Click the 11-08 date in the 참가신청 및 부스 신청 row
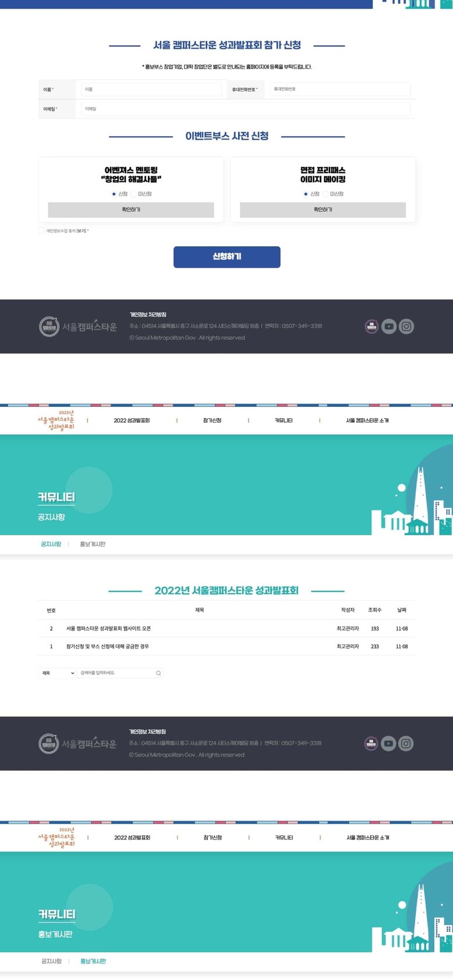This screenshot has height=980, width=453. [402, 647]
